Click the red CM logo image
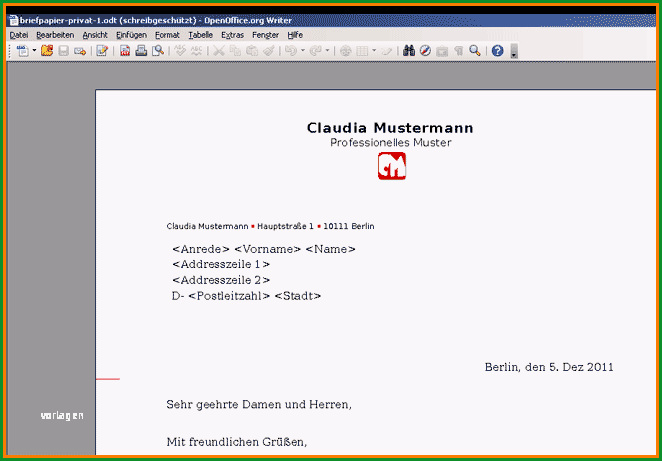 (x=392, y=166)
